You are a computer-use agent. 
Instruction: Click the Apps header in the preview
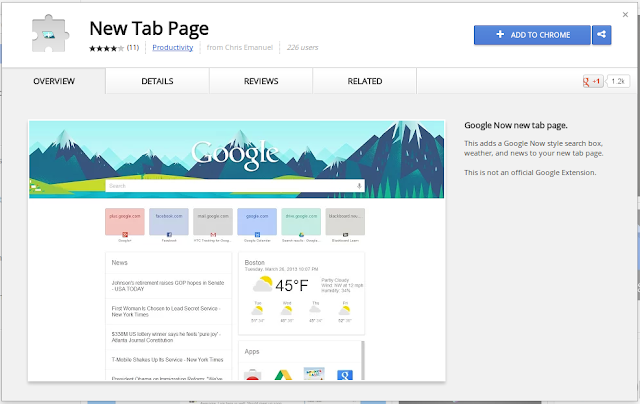[x=252, y=351]
